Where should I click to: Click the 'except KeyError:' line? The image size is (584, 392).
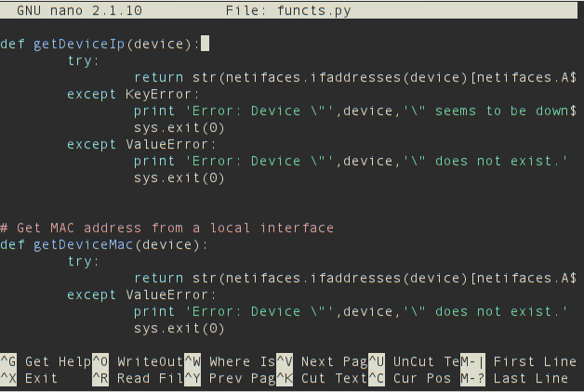pyautogui.click(x=133, y=94)
